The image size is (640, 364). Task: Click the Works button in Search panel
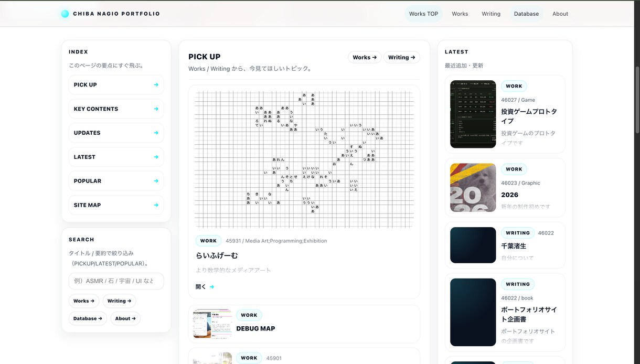(x=84, y=301)
